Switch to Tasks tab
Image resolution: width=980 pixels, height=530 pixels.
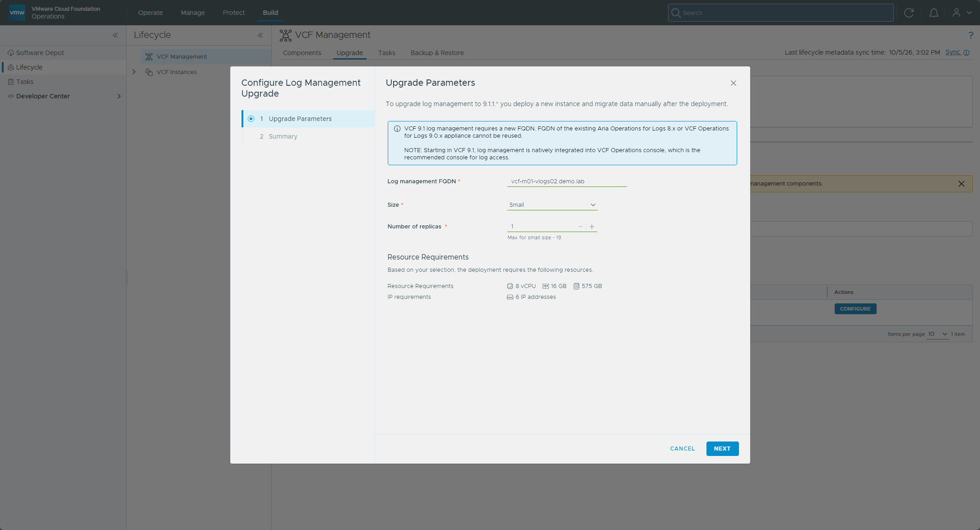[387, 53]
